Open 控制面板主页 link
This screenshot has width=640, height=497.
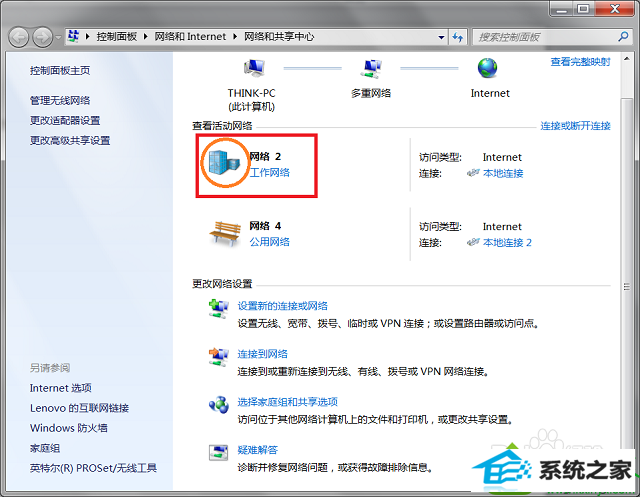point(60,71)
